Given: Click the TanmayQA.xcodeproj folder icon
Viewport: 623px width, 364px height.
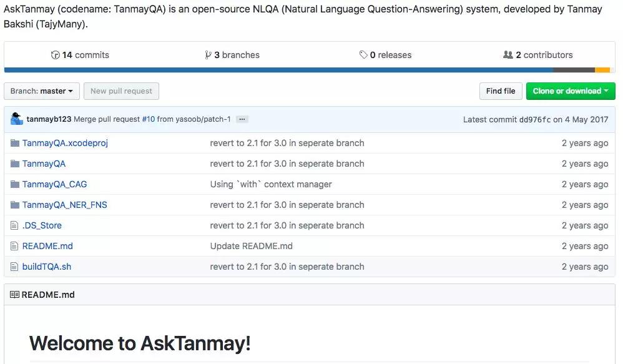Looking at the screenshot, I should pyautogui.click(x=15, y=143).
